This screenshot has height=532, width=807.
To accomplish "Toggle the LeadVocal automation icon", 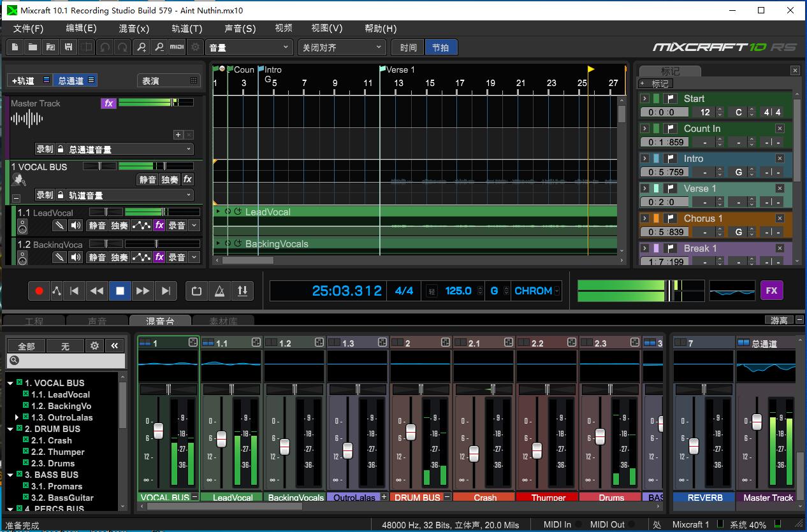I will tap(142, 226).
